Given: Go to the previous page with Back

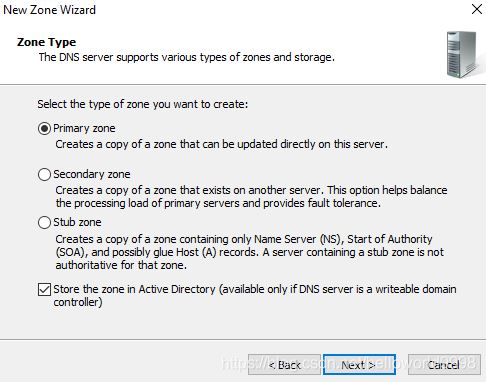Looking at the screenshot, I should click(x=284, y=365).
